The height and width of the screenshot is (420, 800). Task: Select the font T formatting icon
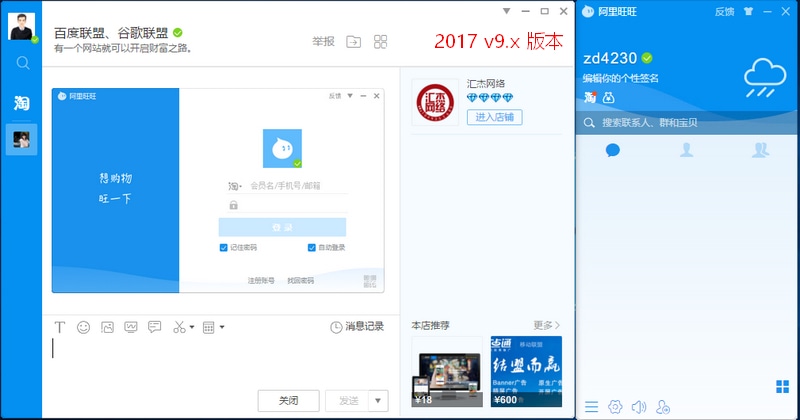(60, 327)
